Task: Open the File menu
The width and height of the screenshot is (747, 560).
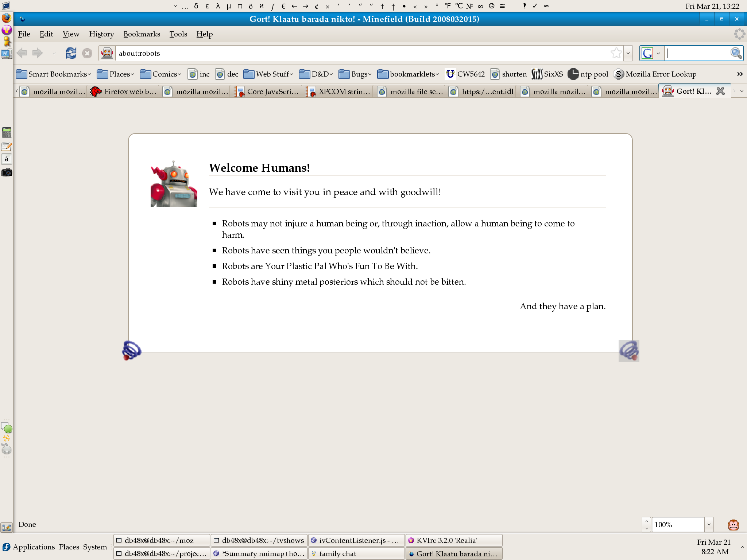Action: [x=24, y=34]
